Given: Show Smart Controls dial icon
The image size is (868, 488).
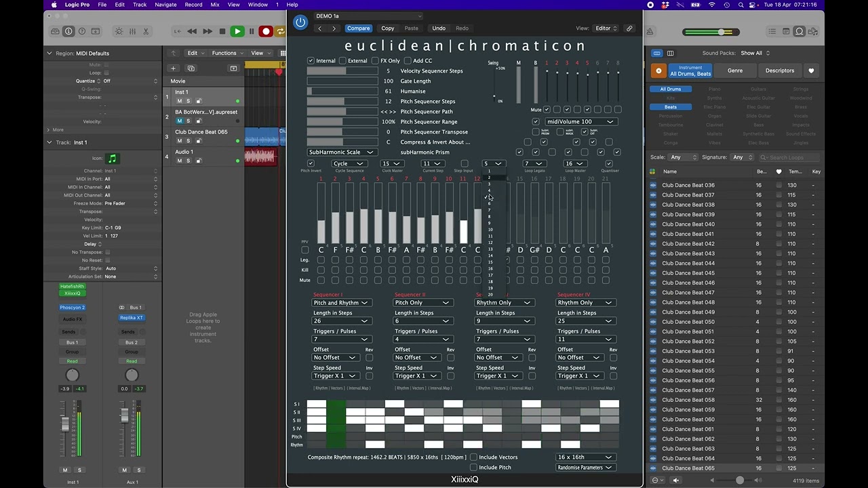Looking at the screenshot, I should pos(119,31).
